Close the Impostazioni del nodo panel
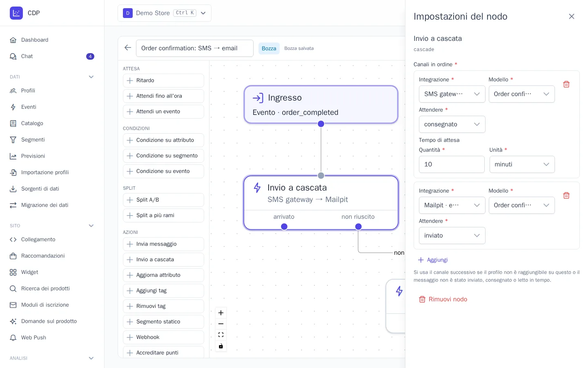The image size is (588, 368). point(572,16)
